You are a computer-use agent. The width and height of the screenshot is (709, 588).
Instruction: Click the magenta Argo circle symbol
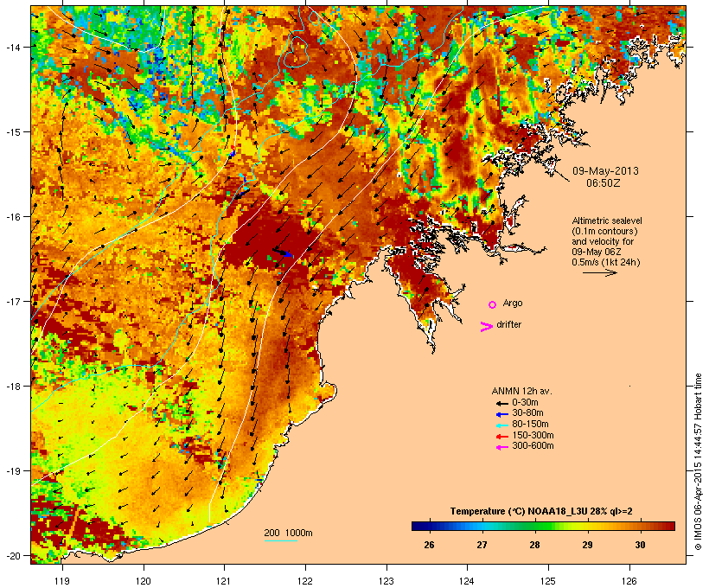[x=492, y=304]
